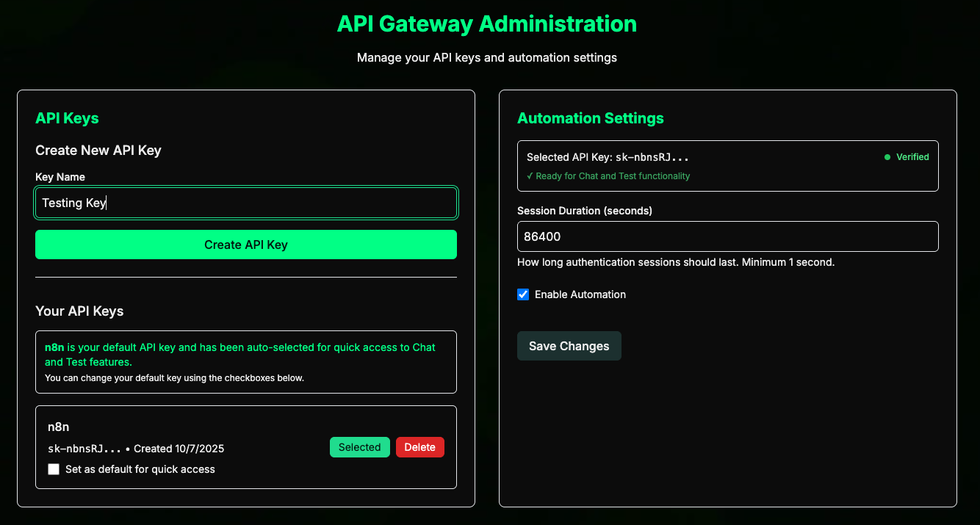
Task: Click the Selected badge on the n8n key
Action: point(359,447)
